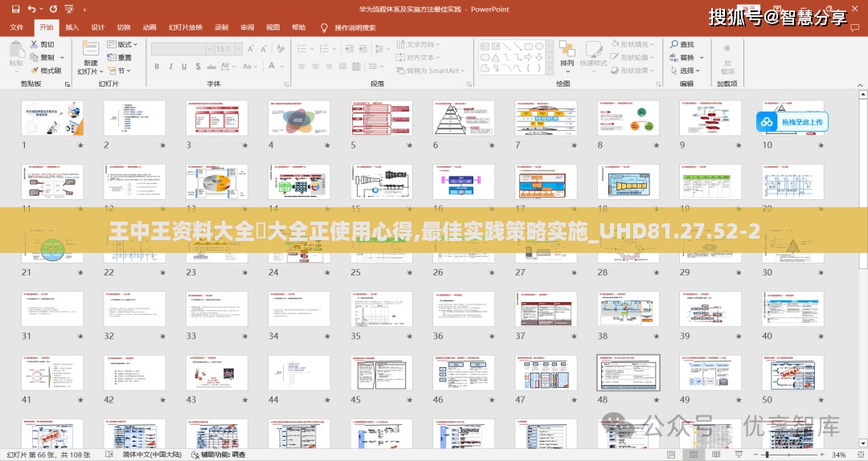
Task: Switch to the Slide Show (幻灯片放映) tab
Action: 185,27
